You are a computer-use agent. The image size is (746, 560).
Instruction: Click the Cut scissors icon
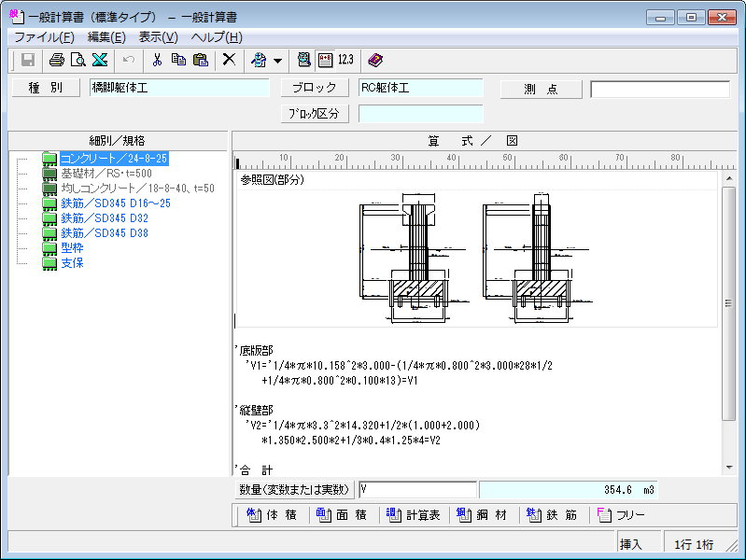(157, 60)
